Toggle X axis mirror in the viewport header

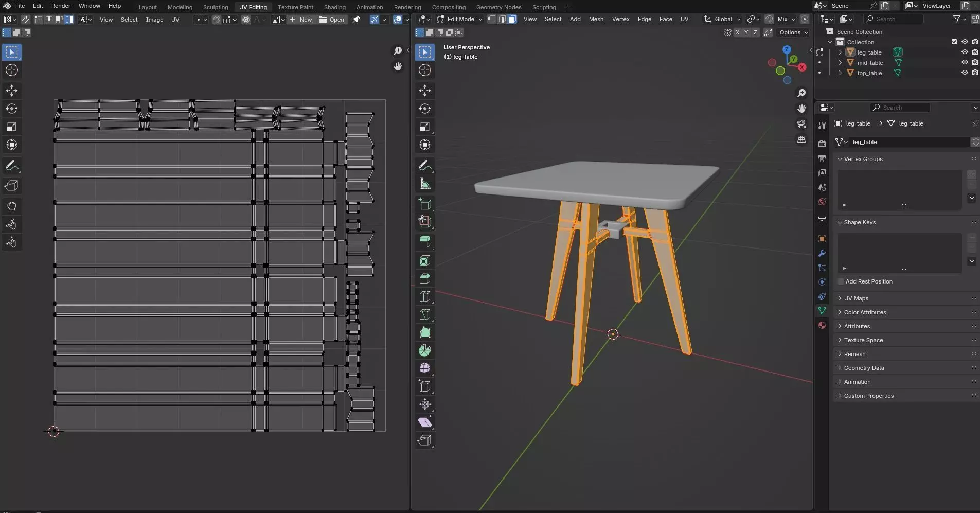click(x=737, y=32)
